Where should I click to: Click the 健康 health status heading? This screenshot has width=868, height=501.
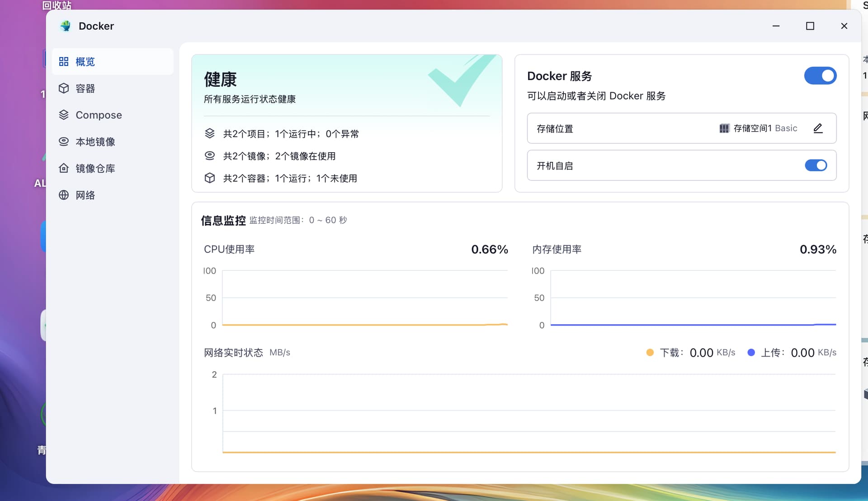(220, 79)
